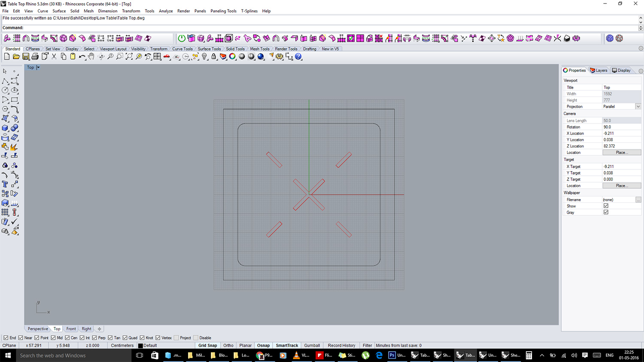This screenshot has height=362, width=644.
Task: Click the red car icon
Action: point(167,57)
